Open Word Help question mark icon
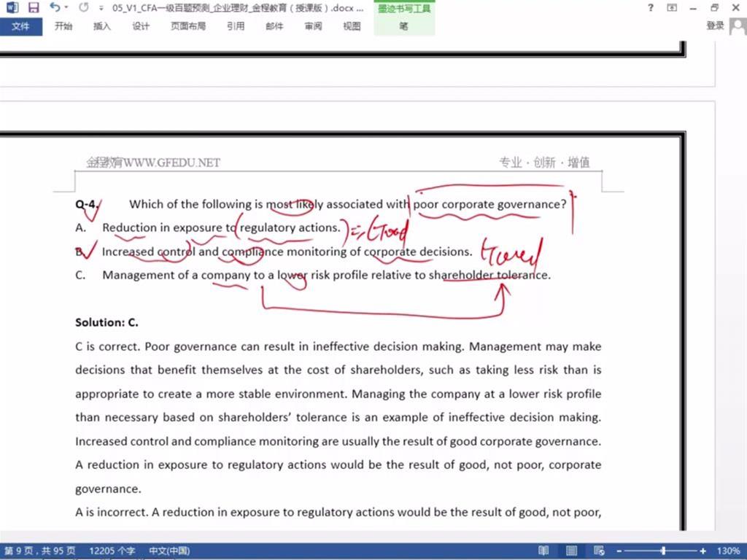The height and width of the screenshot is (560, 747). [x=651, y=7]
